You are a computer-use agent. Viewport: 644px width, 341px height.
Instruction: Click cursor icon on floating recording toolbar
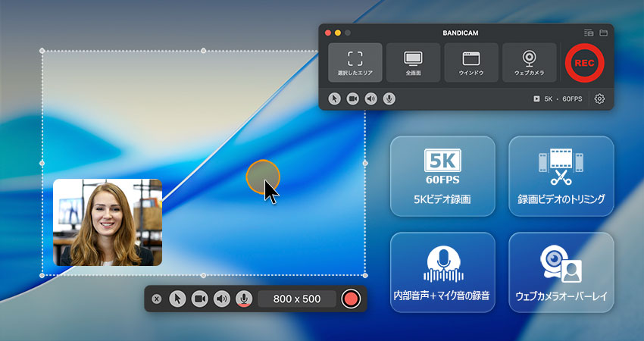tap(177, 299)
